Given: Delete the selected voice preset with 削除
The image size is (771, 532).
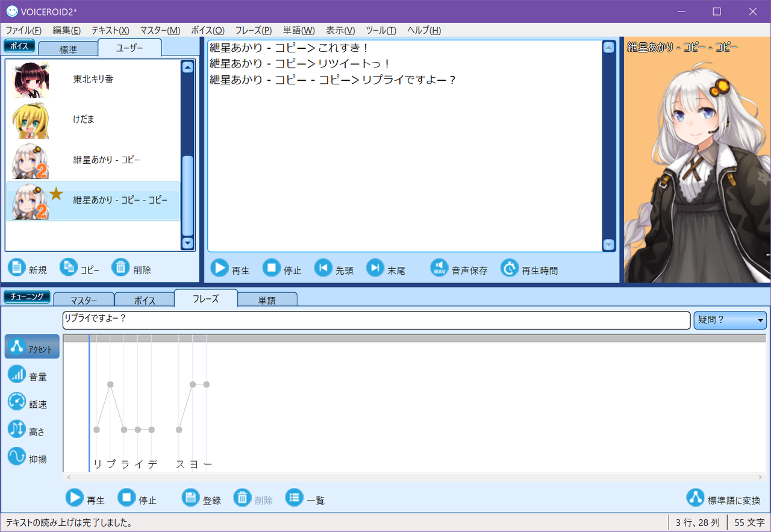Looking at the screenshot, I should [x=121, y=268].
